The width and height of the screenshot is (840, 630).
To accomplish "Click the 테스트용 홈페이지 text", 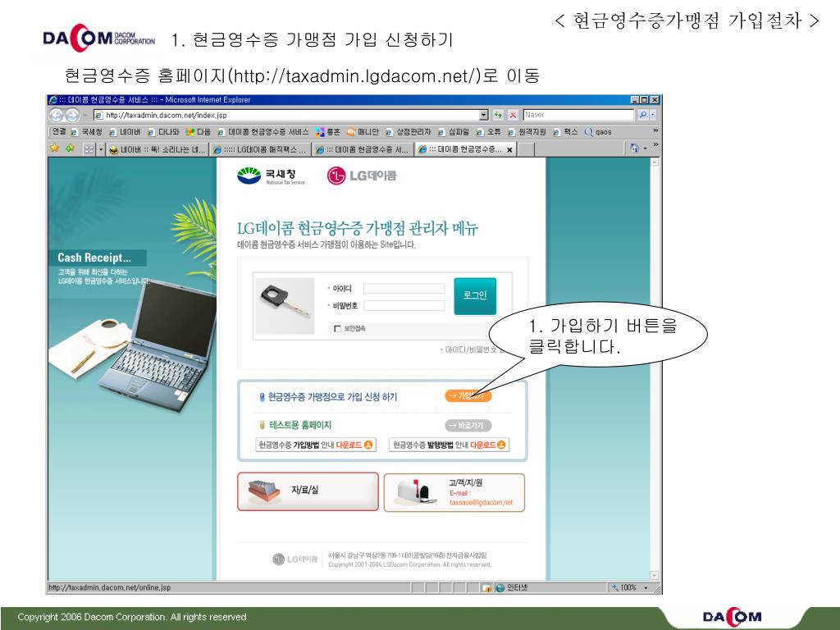I will tap(300, 425).
